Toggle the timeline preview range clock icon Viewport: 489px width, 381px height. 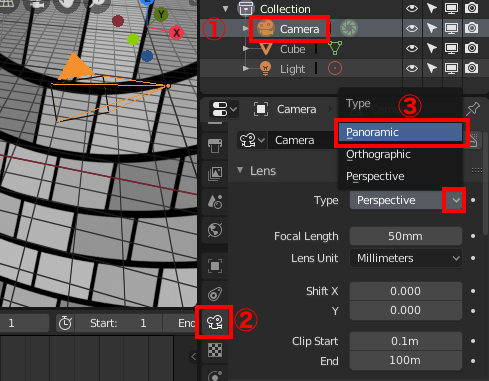tap(65, 323)
